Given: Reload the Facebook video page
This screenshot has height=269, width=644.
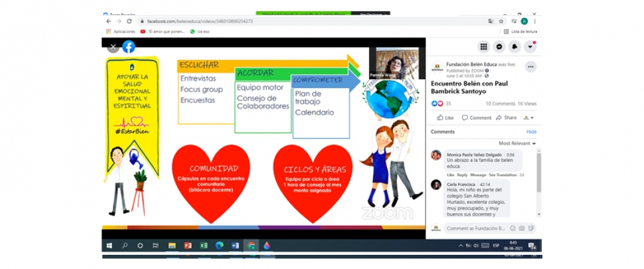Looking at the screenshot, I should [x=129, y=21].
